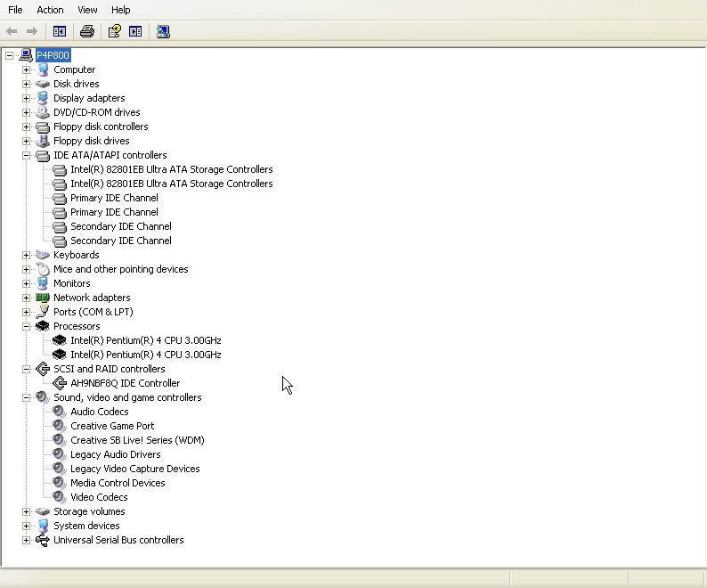Expand the Computer category
Image resolution: width=707 pixels, height=588 pixels.
click(26, 70)
